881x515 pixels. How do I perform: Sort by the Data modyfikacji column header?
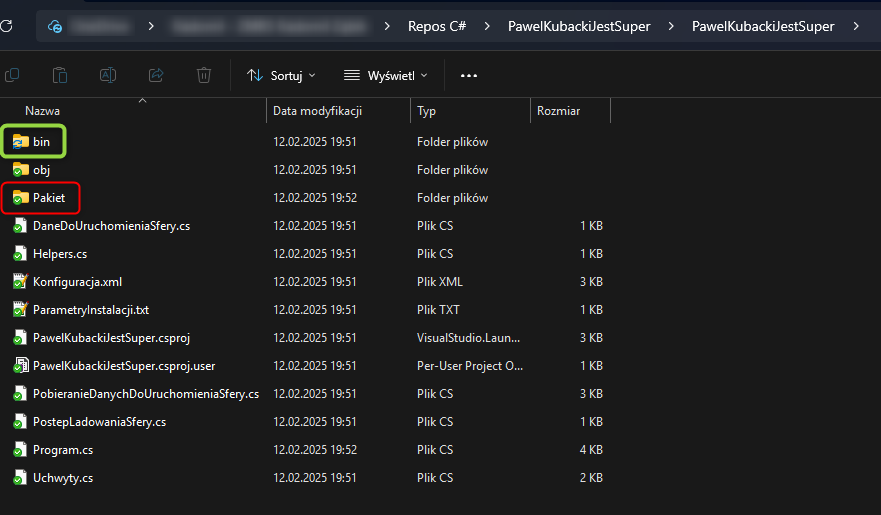click(317, 111)
